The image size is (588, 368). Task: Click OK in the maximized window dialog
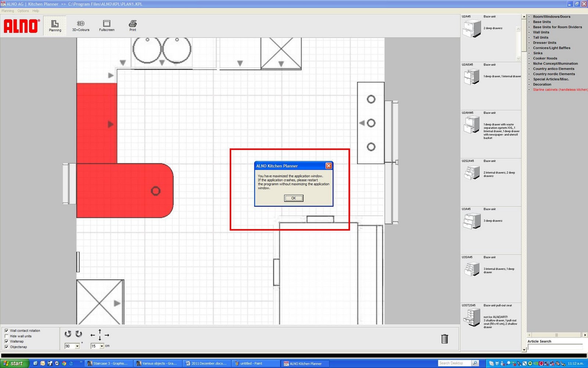click(x=294, y=198)
